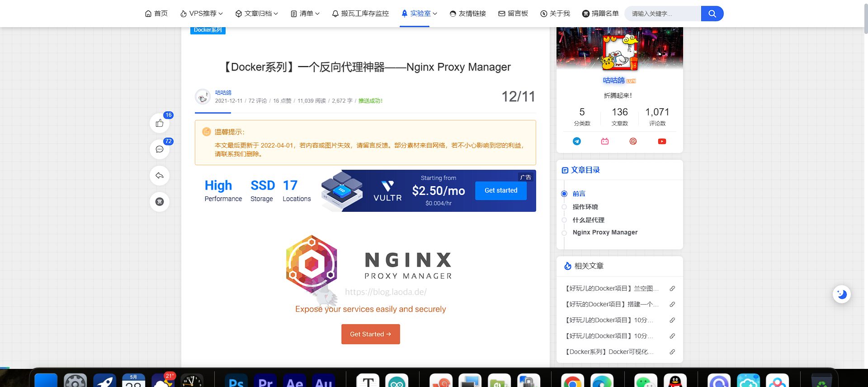Screen dimensions: 868x387
Task: Select 前言 in the table of contents
Action: click(x=579, y=194)
